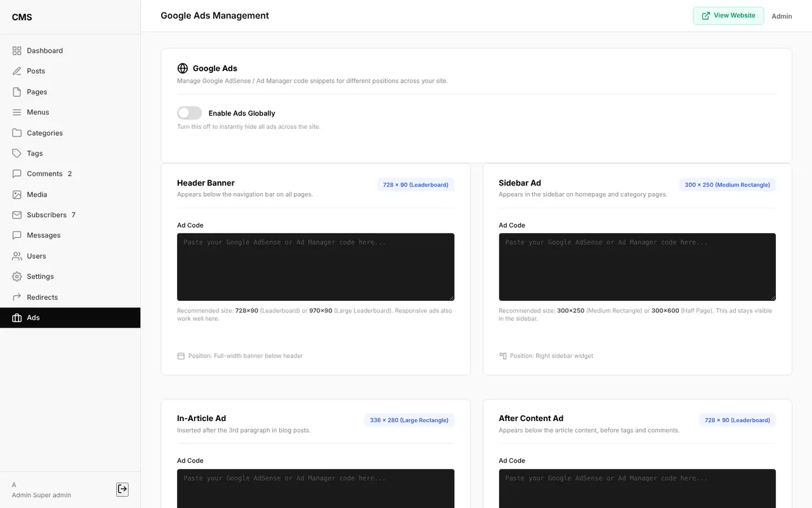Viewport: 812px width, 508px height.
Task: Click the Users people icon
Action: (16, 257)
